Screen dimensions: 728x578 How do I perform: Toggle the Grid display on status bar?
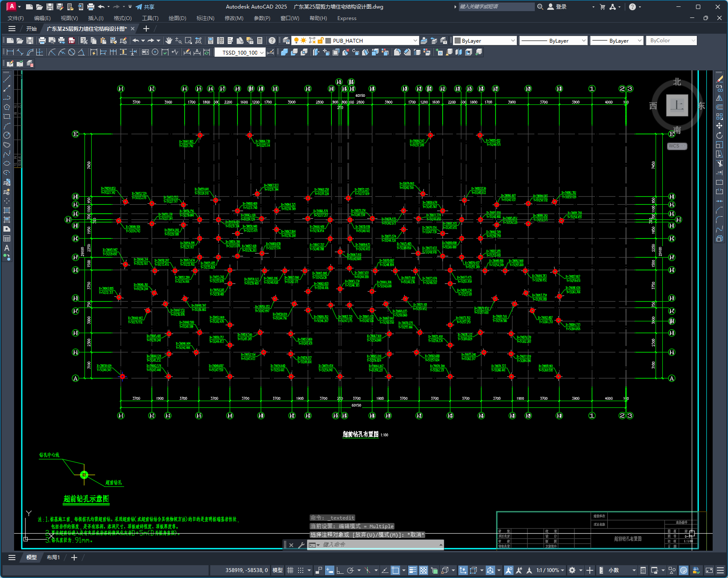[x=290, y=570]
